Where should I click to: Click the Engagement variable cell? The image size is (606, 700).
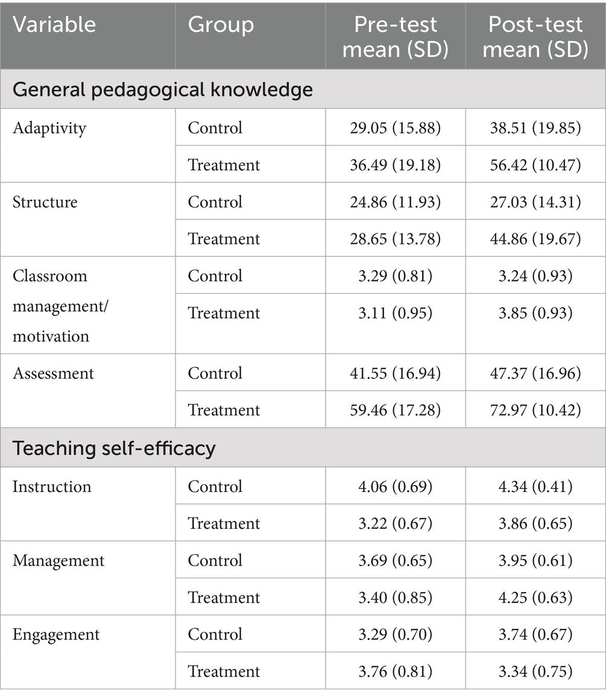tap(56, 634)
